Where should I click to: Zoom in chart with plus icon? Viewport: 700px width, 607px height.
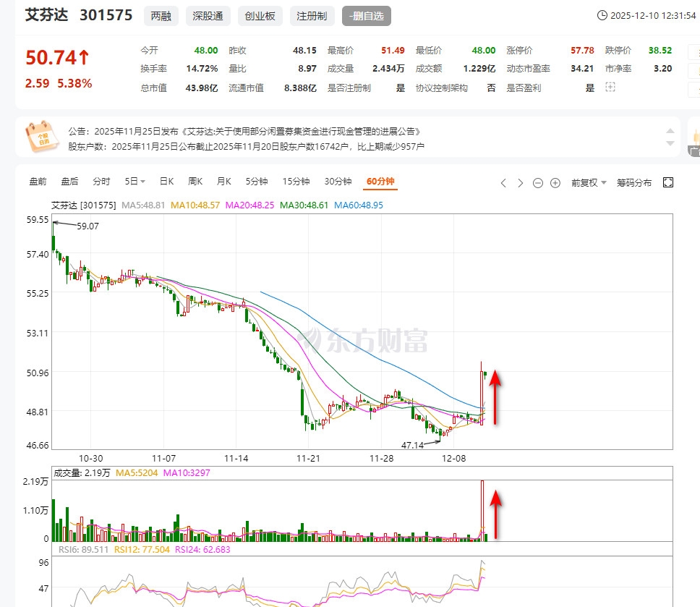555,183
